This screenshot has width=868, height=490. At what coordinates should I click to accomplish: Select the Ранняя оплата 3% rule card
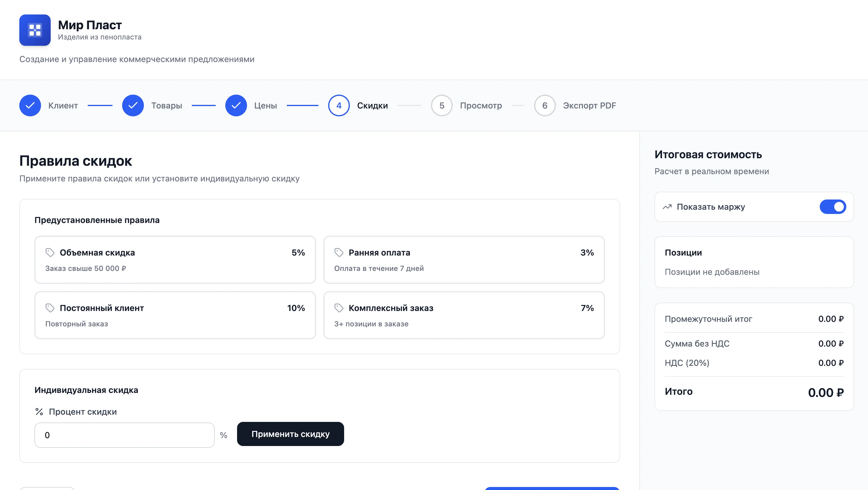[x=464, y=260]
